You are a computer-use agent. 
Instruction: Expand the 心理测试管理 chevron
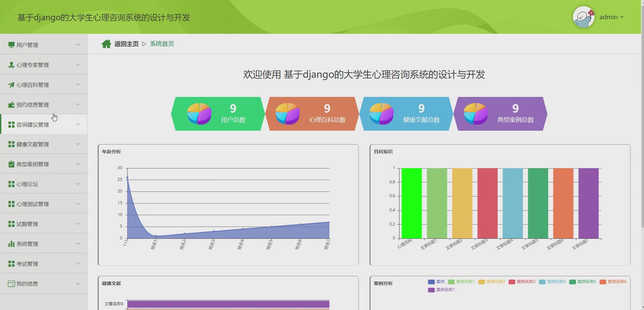pyautogui.click(x=78, y=204)
